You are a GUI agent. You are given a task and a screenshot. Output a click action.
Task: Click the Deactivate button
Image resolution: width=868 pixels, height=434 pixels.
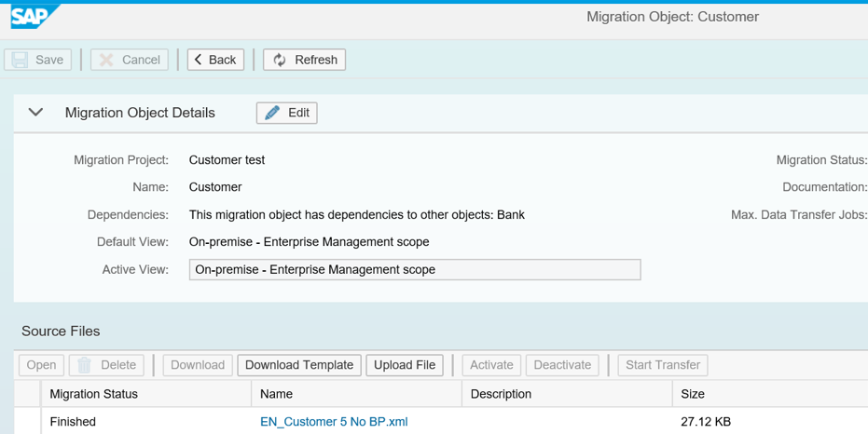coord(562,365)
